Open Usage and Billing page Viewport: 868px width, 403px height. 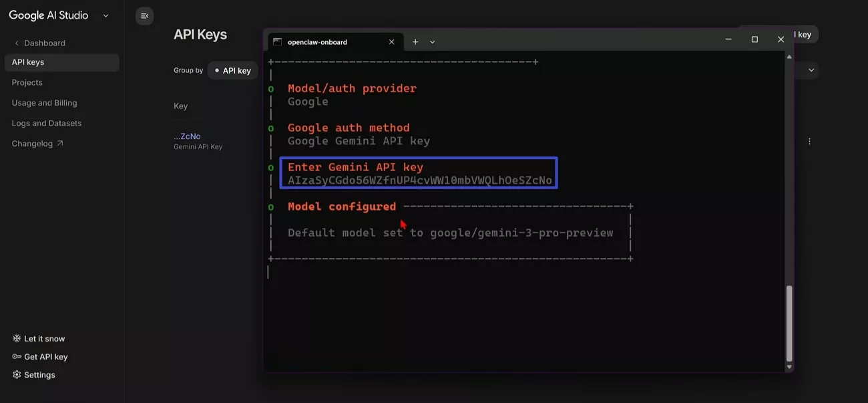(44, 103)
